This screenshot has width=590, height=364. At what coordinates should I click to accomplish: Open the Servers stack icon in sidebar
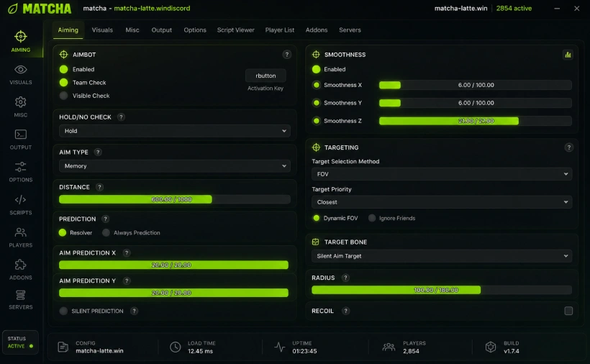pos(21,295)
